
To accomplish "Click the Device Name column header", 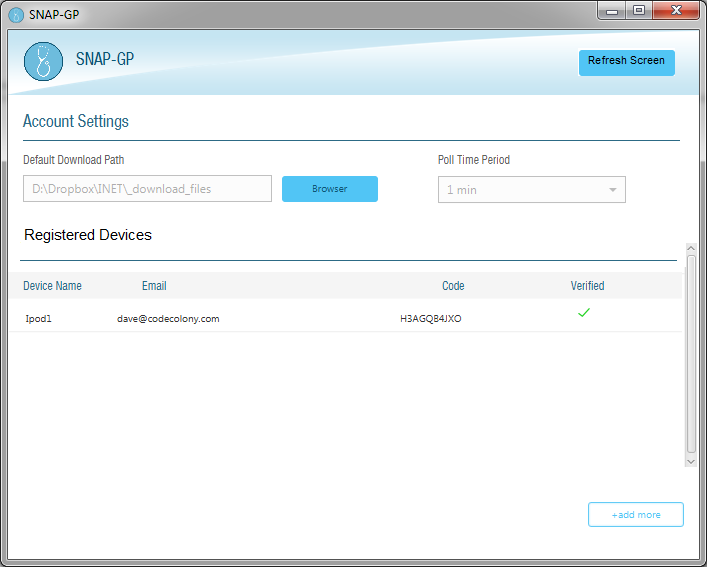I will point(53,286).
